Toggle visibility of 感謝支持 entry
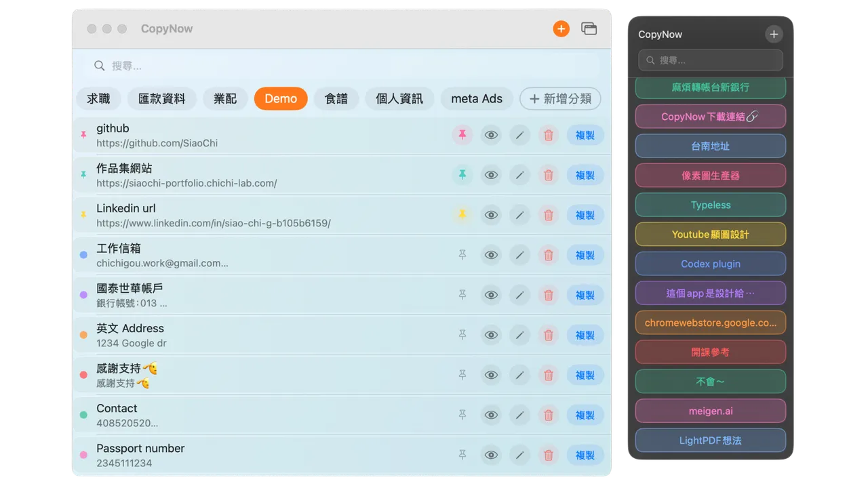Image resolution: width=868 pixels, height=488 pixels. click(491, 375)
